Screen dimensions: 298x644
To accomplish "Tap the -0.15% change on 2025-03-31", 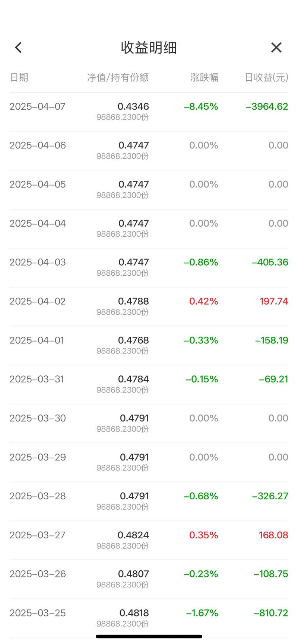I will tap(202, 379).
